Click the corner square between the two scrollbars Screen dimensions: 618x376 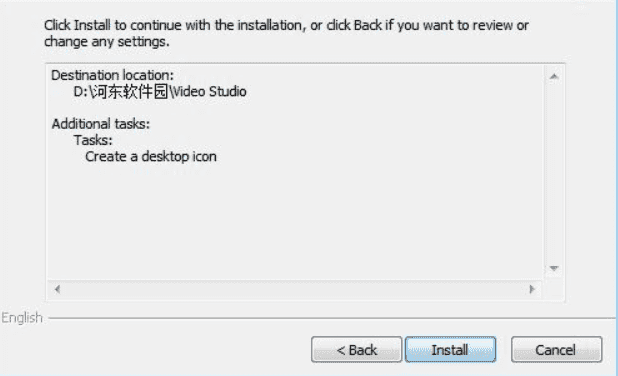(554, 290)
